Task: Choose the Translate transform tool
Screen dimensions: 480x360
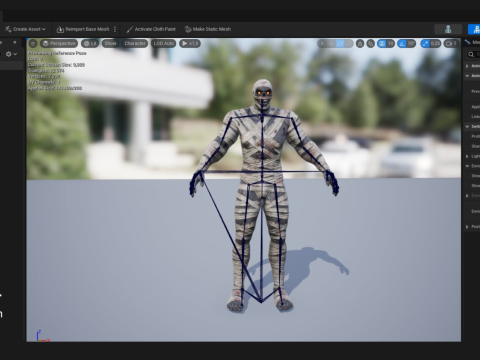Action: click(331, 43)
